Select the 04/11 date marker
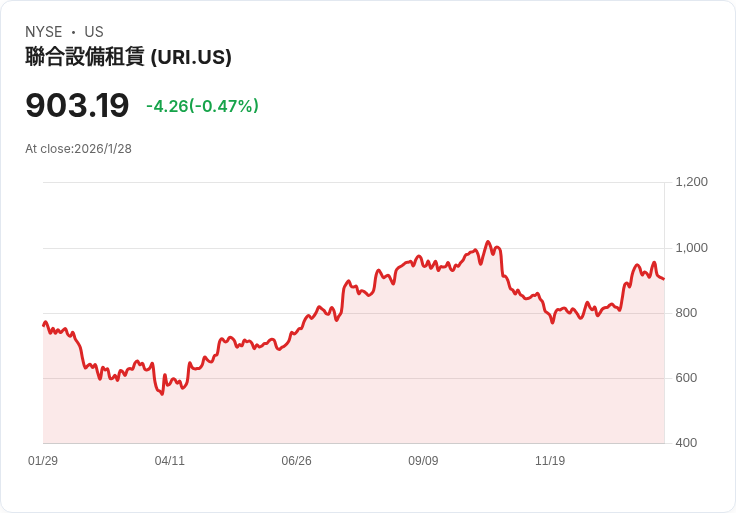Viewport: 736px width, 513px height. tap(170, 461)
